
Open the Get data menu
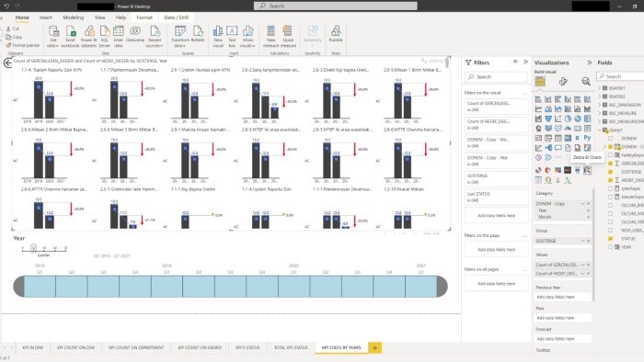pos(53,36)
